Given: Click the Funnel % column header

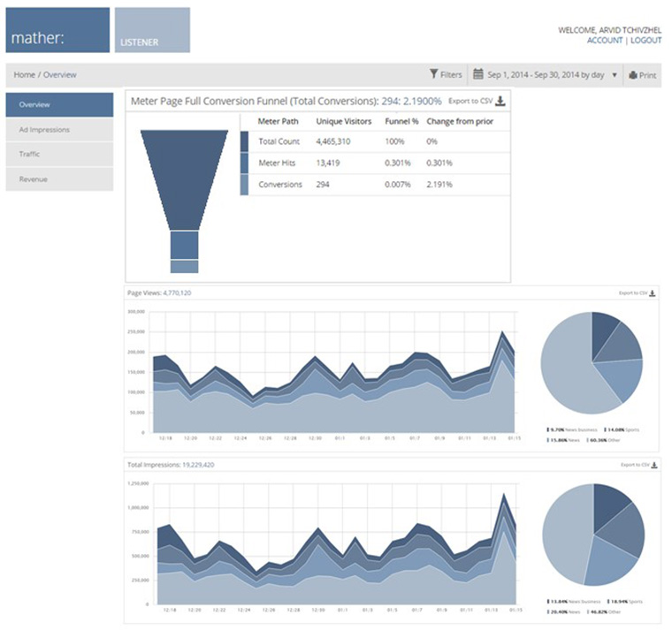Looking at the screenshot, I should point(401,121).
